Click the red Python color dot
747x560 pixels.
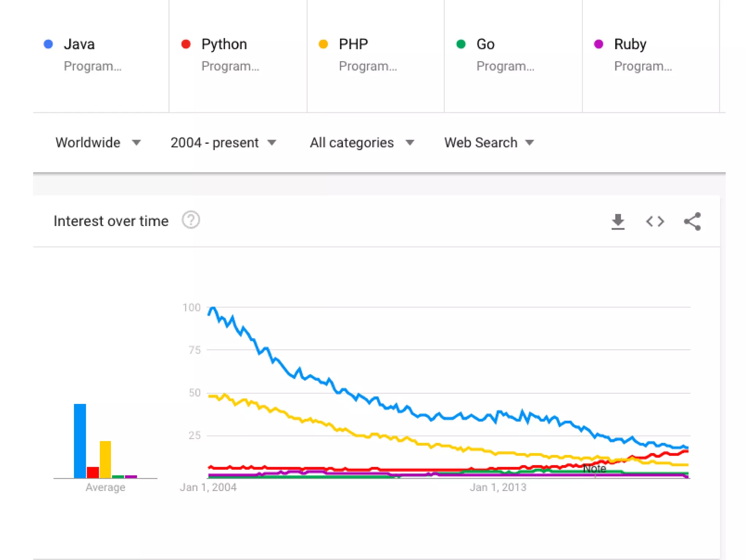coord(186,44)
